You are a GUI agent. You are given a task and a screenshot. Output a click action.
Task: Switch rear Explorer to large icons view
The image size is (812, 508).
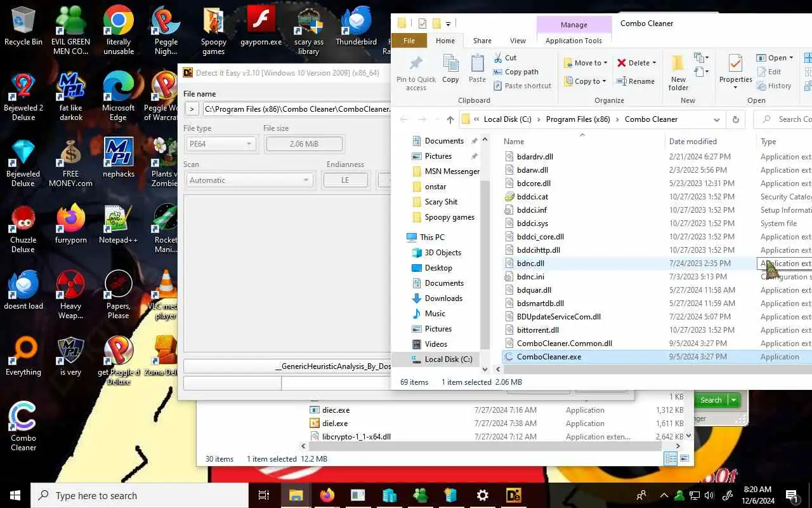coord(684,458)
